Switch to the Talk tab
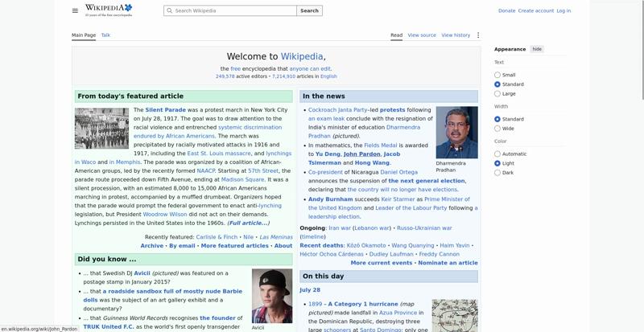Image resolution: width=644 pixels, height=332 pixels. [105, 35]
